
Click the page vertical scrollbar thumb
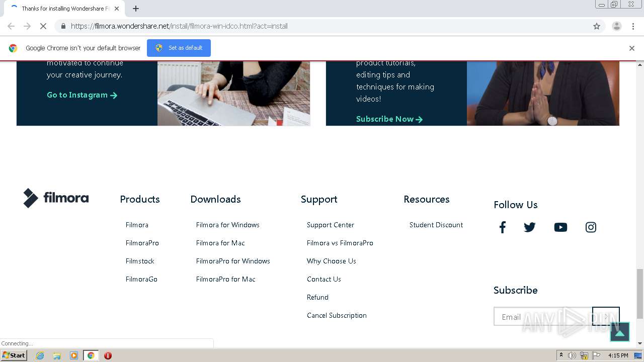pos(640,294)
